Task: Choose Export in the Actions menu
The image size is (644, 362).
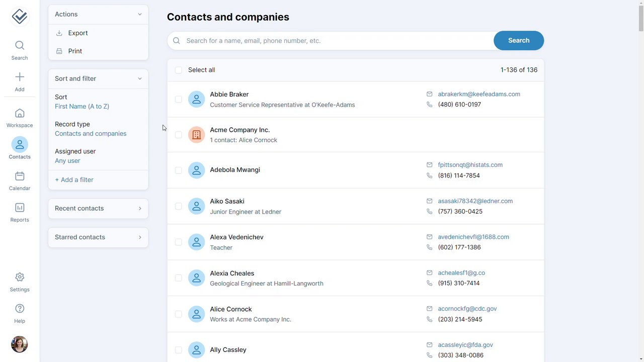Action: 77,33
